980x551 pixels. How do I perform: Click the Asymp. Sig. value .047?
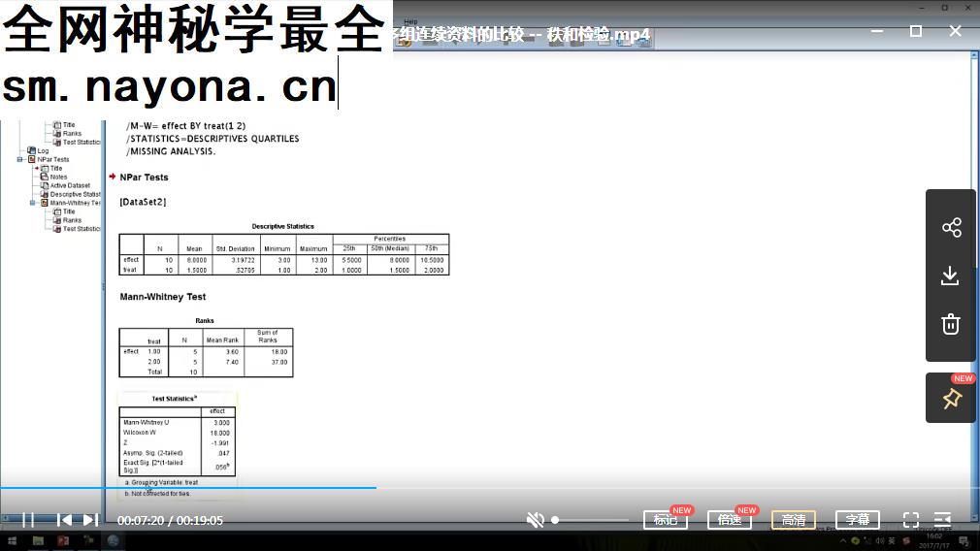pyautogui.click(x=224, y=453)
